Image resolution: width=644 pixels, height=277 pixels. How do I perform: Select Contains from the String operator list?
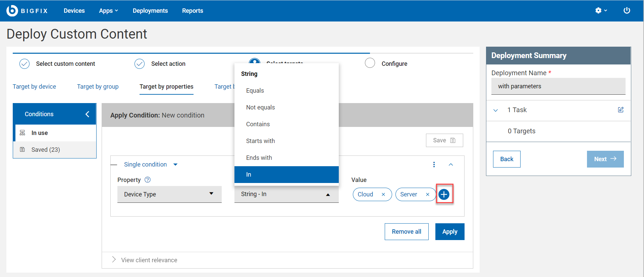coord(258,124)
